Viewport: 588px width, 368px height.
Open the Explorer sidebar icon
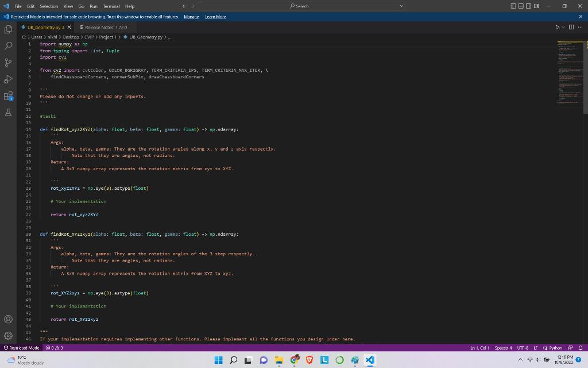pyautogui.click(x=8, y=29)
